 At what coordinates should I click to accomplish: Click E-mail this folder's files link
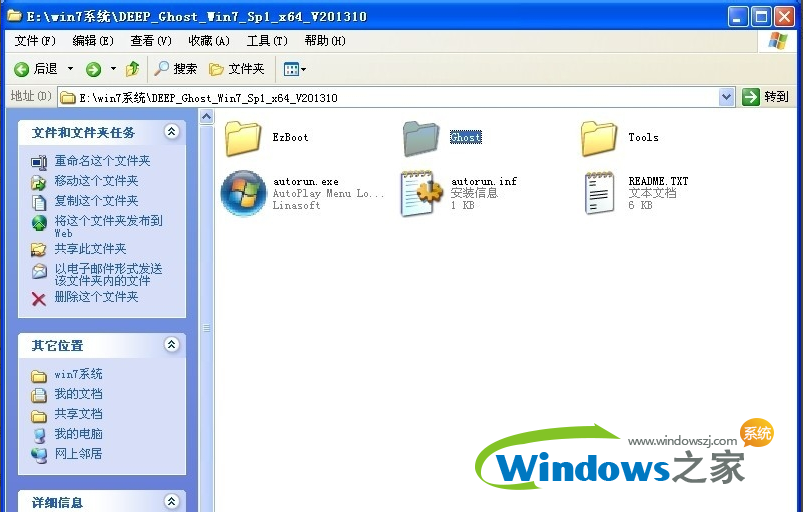(x=109, y=274)
